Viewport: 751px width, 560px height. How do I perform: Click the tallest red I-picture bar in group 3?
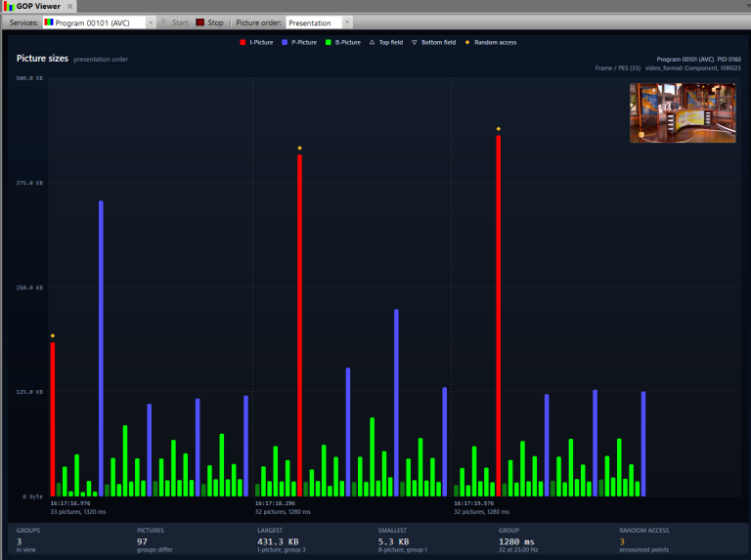click(x=499, y=316)
